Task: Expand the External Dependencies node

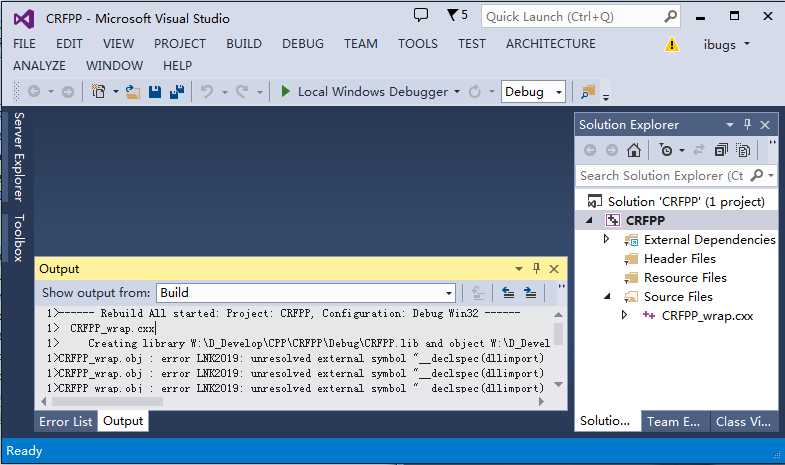Action: pos(606,239)
